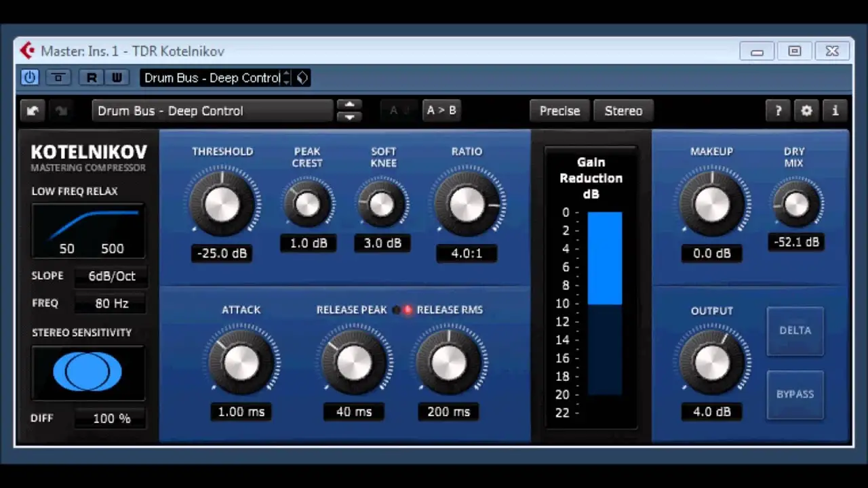The height and width of the screenshot is (488, 868).
Task: Click the Diff value 100 %
Action: click(x=112, y=418)
